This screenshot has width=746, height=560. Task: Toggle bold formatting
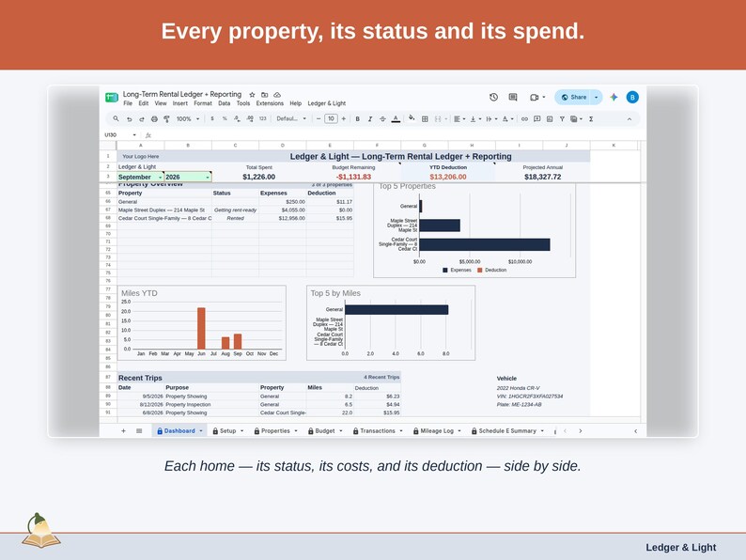tap(357, 119)
